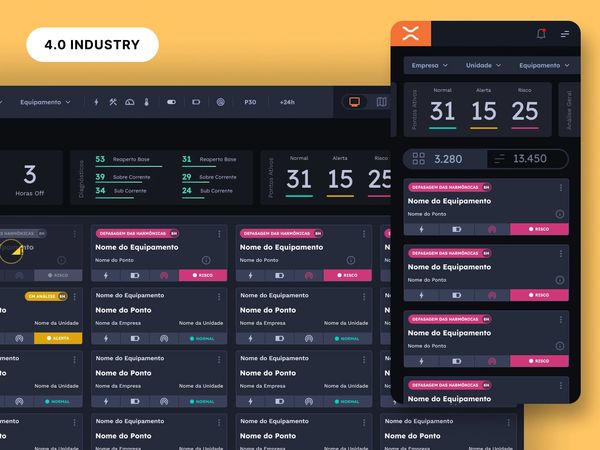
Task: Click the gauge meter icon in toolbar
Action: coord(129,102)
